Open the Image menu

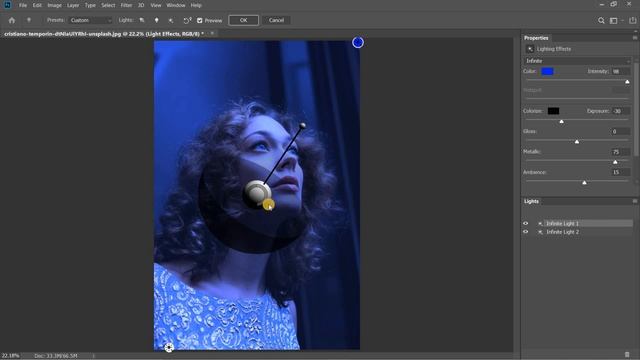(x=54, y=5)
